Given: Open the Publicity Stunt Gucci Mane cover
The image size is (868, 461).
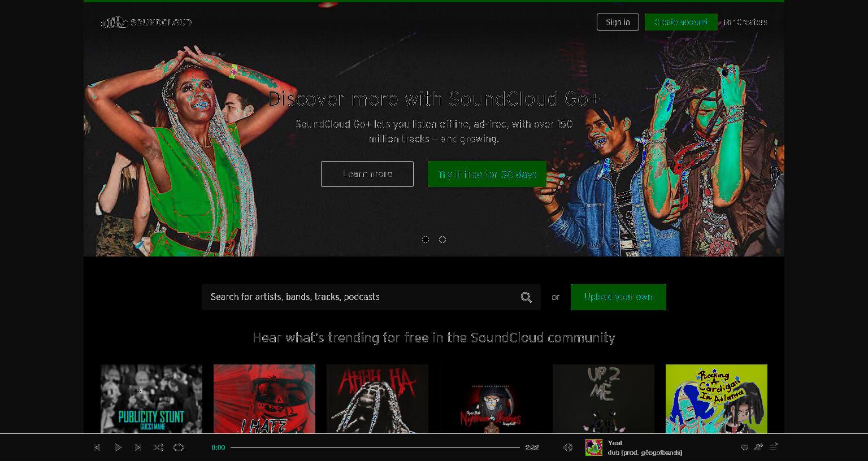Looking at the screenshot, I should 151,399.
